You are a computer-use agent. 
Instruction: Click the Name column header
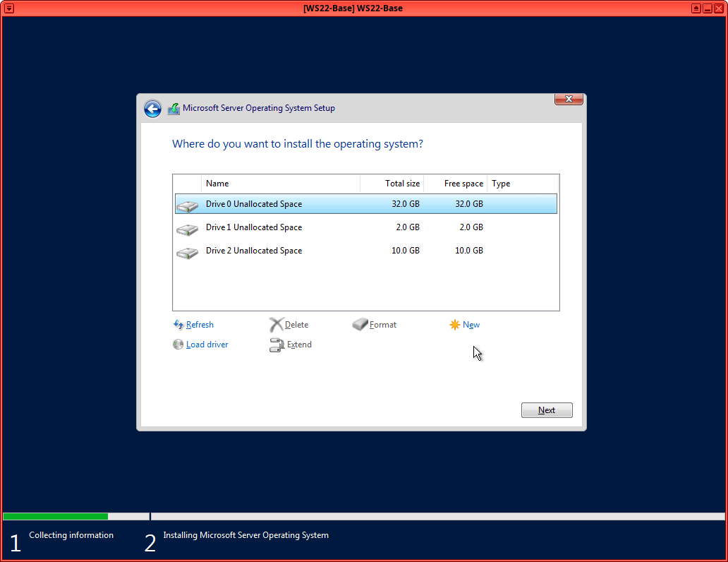click(281, 184)
